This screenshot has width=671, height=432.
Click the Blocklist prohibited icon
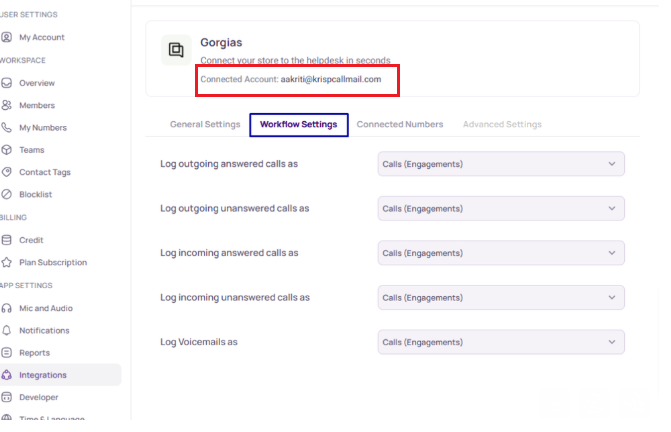(x=6, y=194)
